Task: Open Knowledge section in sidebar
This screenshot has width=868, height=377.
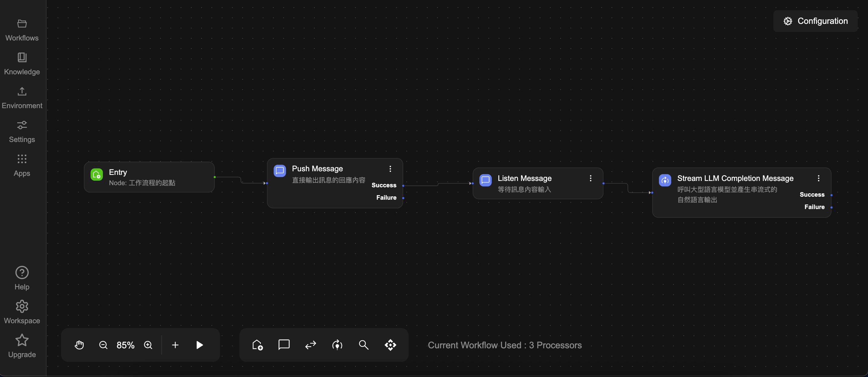Action: coord(22,64)
